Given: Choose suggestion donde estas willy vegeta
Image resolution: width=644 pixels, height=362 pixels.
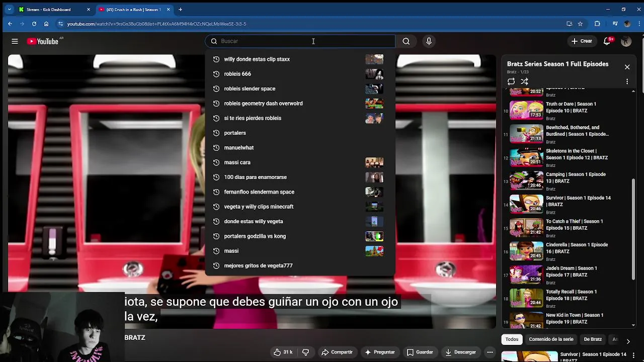Looking at the screenshot, I should tap(300, 221).
